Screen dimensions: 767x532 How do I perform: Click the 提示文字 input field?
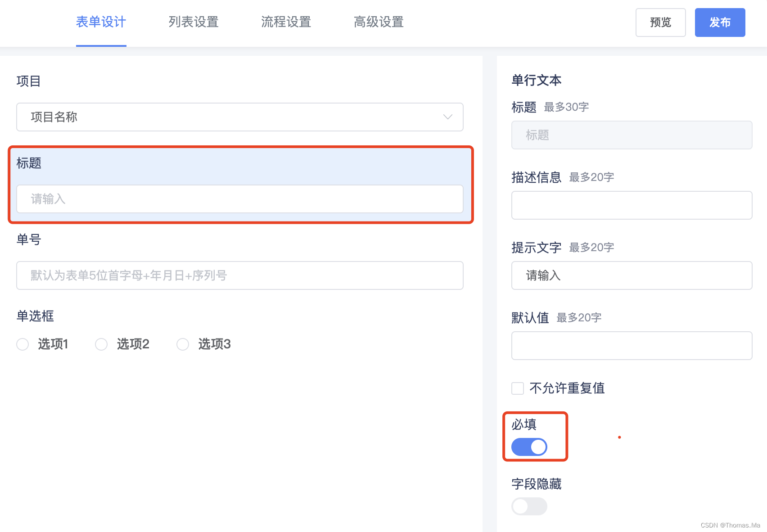(x=632, y=275)
